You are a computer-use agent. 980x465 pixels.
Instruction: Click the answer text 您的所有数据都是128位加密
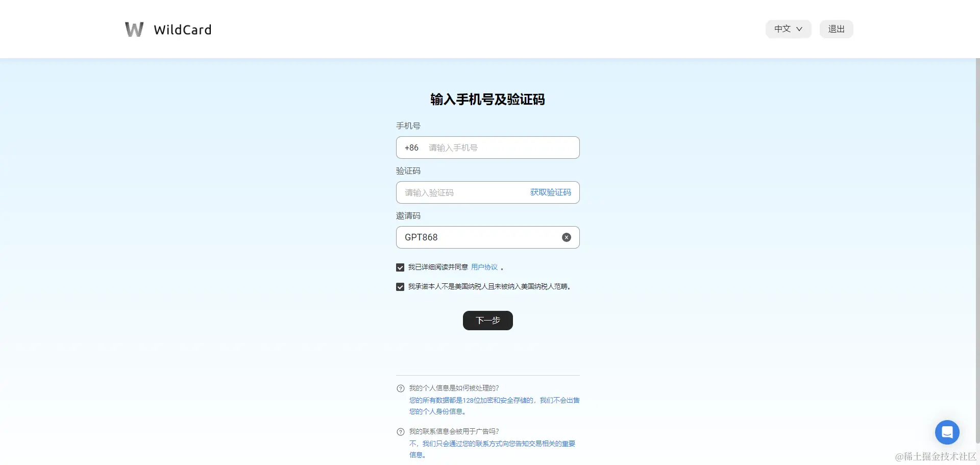494,406
